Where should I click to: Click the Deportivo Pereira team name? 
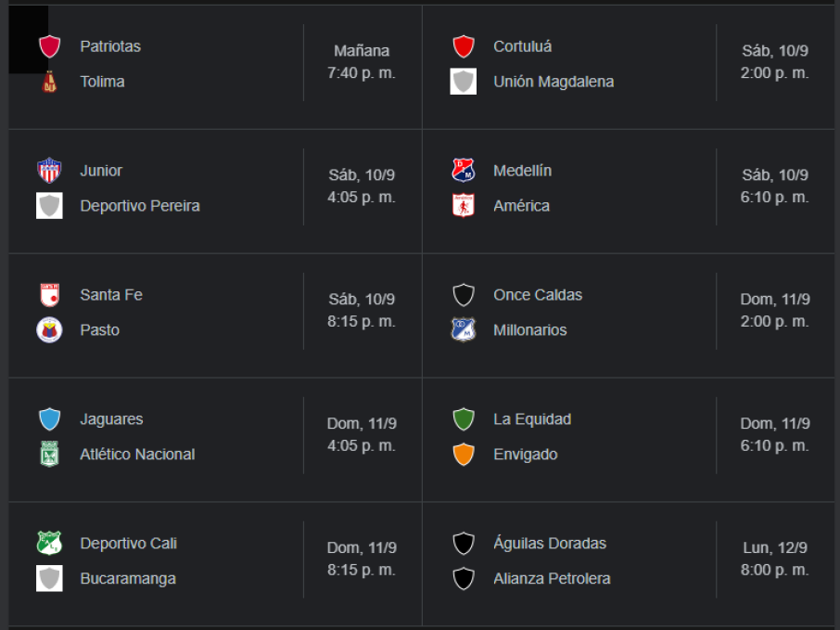click(x=139, y=206)
